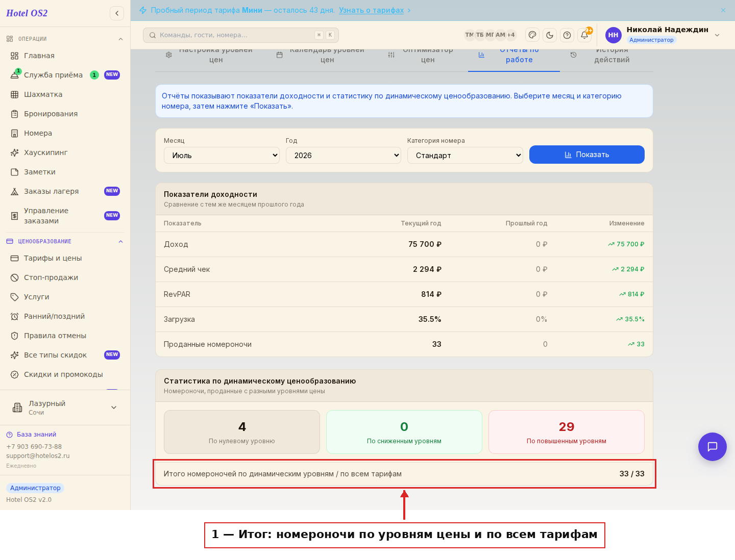Open notifications bell icon
Image resolution: width=735 pixels, height=560 pixels.
click(x=584, y=35)
